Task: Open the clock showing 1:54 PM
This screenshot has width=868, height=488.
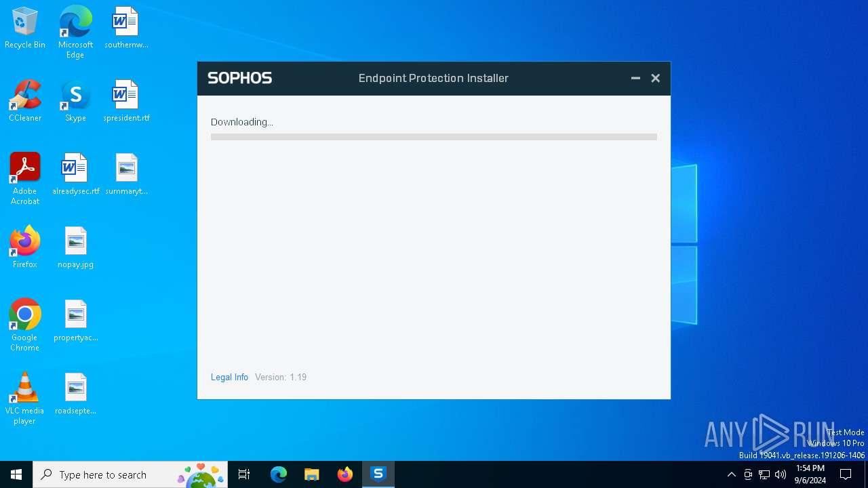Action: tap(810, 474)
